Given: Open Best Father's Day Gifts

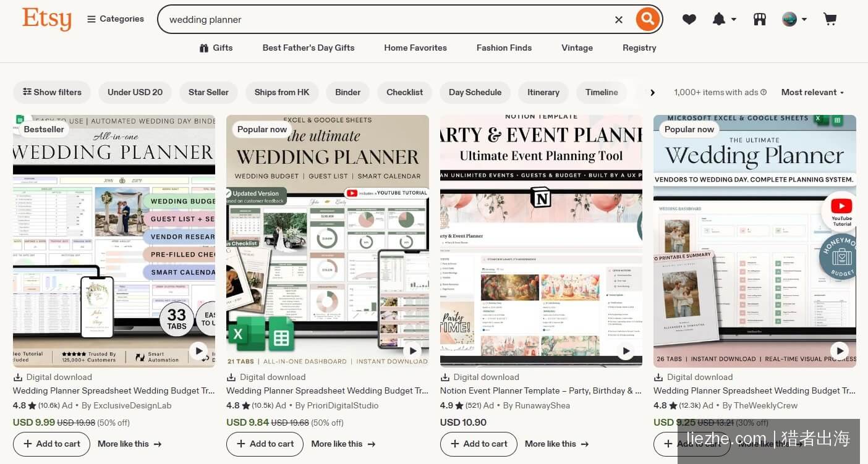Looking at the screenshot, I should tap(308, 48).
